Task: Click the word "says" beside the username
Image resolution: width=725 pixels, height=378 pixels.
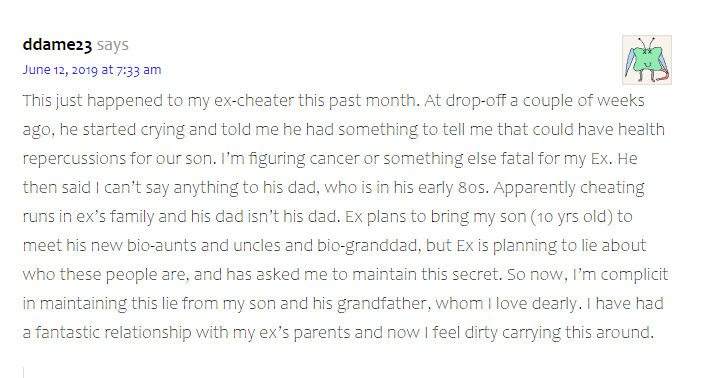Action: tap(113, 45)
